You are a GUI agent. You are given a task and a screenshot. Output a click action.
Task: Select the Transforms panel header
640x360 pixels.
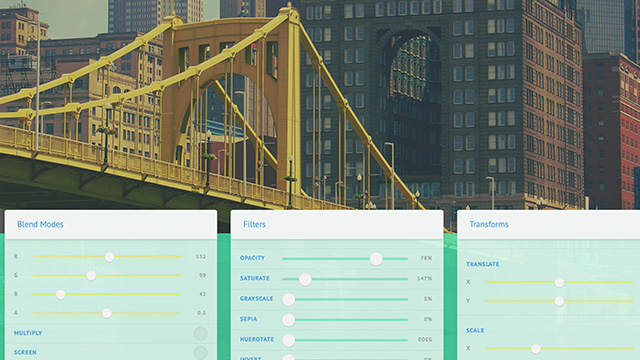(x=549, y=224)
